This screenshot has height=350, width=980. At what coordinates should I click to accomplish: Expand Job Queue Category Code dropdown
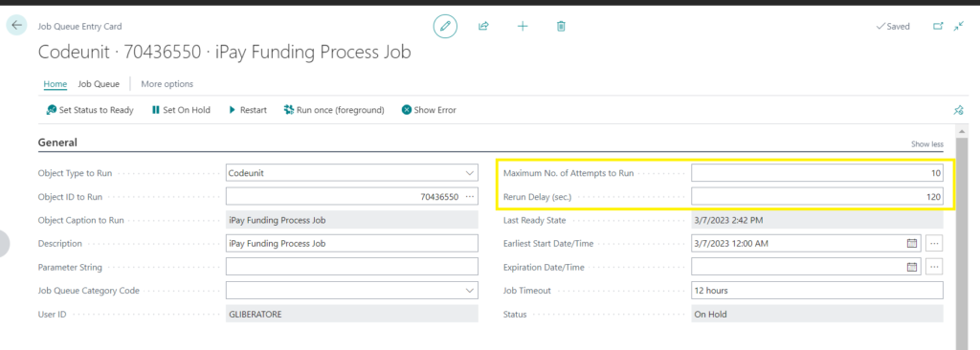(469, 291)
